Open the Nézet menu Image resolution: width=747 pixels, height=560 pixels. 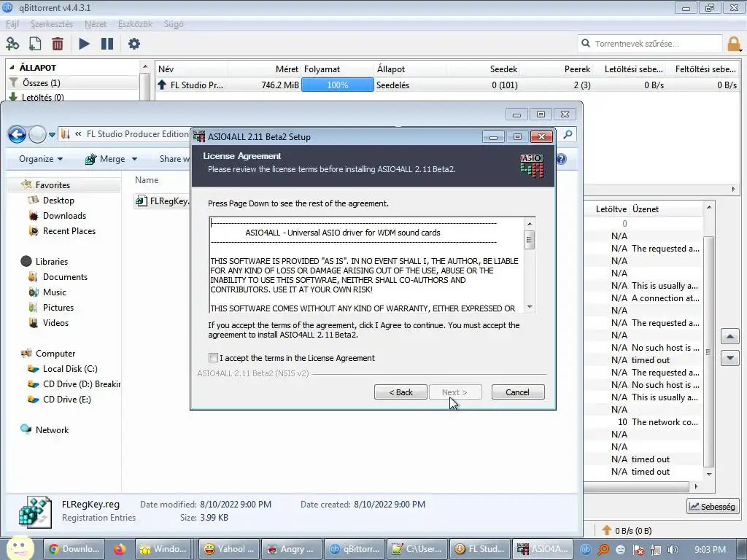click(96, 24)
